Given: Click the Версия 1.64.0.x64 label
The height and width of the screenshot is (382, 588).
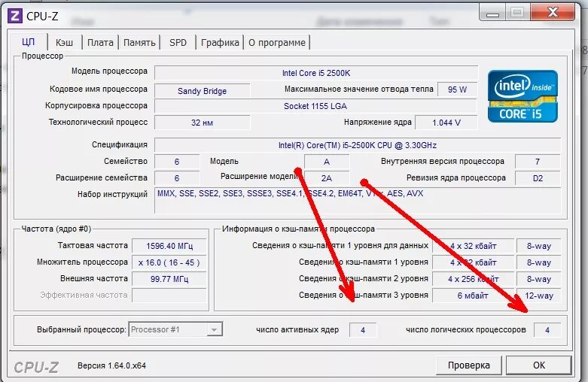Looking at the screenshot, I should 111,365.
